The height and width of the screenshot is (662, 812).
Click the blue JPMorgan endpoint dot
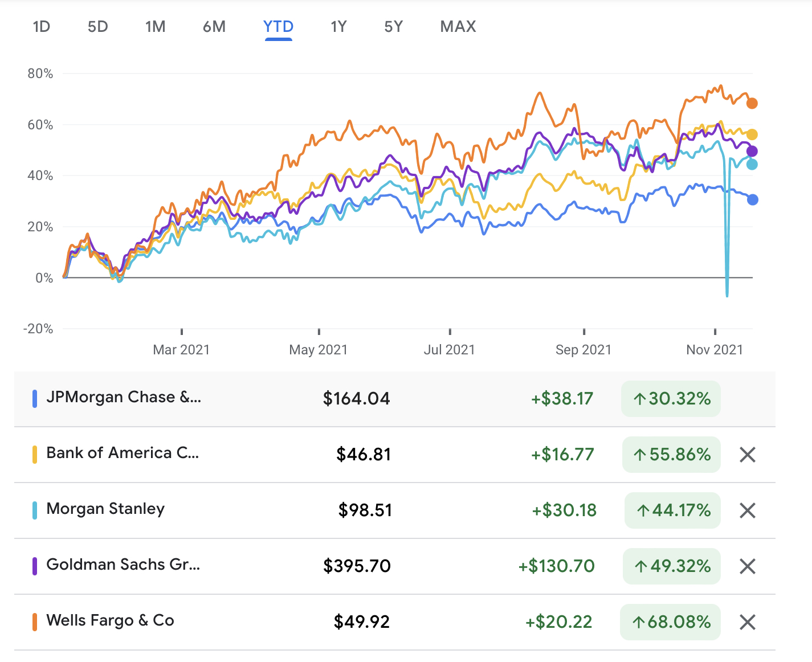point(752,199)
